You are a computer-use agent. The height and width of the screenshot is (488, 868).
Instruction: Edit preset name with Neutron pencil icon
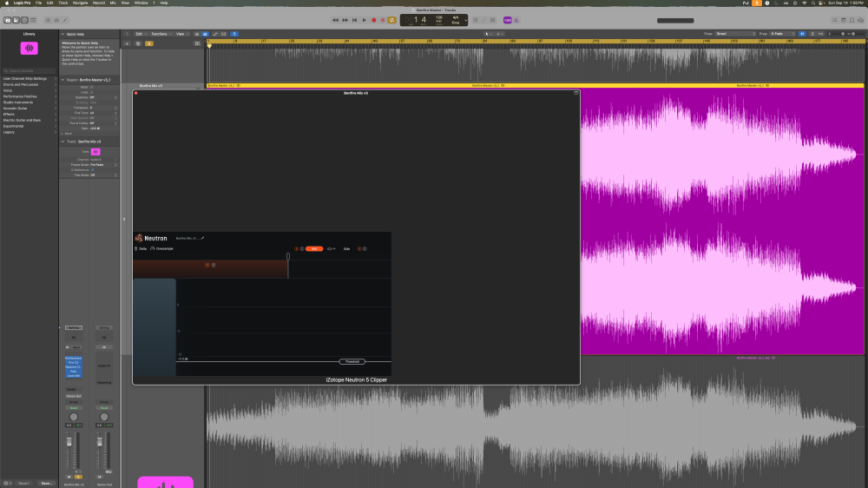202,238
